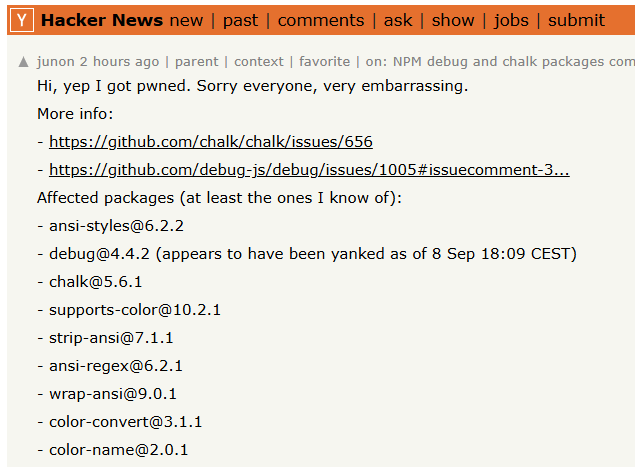
Task: Switch to the show section
Action: pos(453,20)
